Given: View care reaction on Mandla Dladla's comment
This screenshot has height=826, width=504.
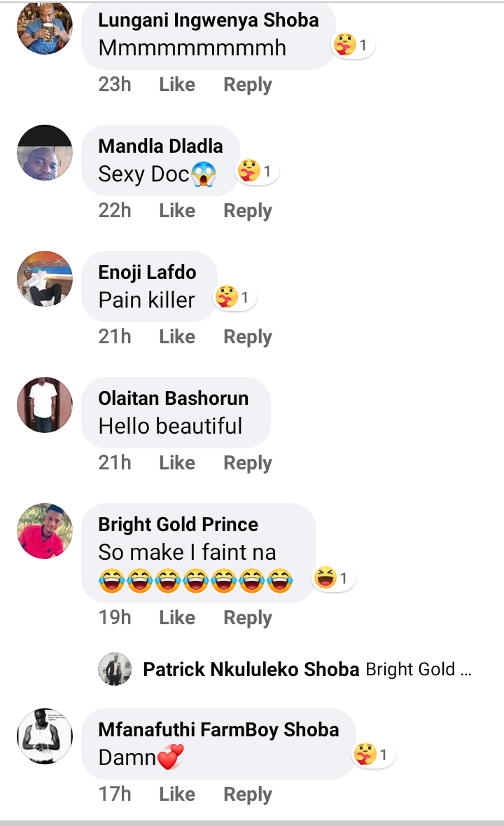Looking at the screenshot, I should pyautogui.click(x=257, y=171).
